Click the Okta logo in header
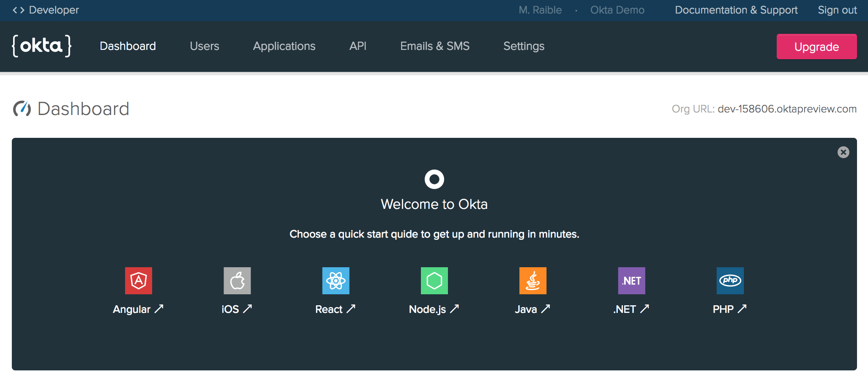 [x=42, y=46]
